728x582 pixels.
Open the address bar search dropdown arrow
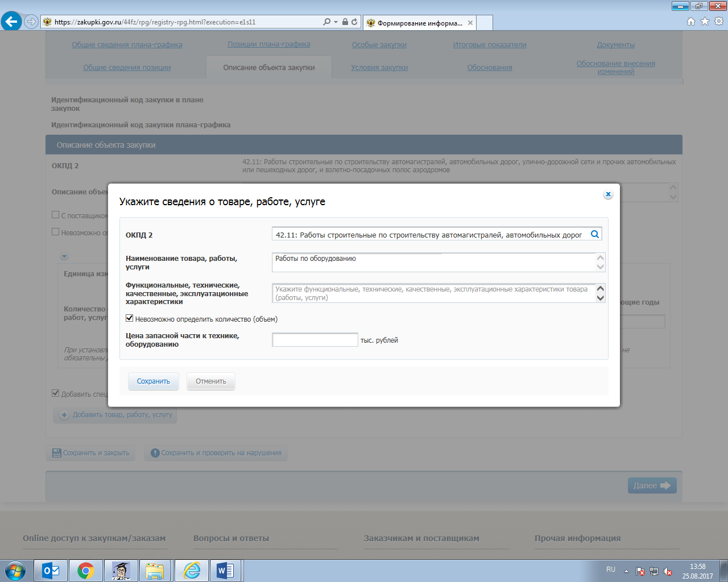(x=336, y=22)
